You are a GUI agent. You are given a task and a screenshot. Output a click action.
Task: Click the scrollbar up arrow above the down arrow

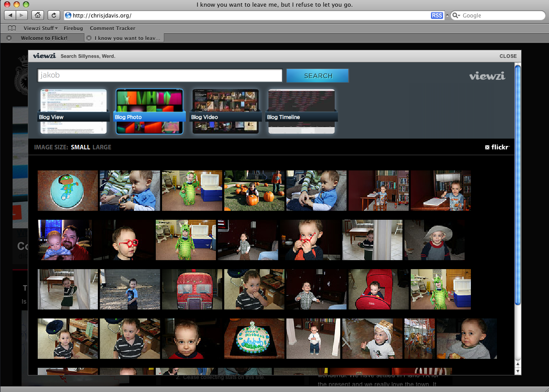tap(518, 365)
